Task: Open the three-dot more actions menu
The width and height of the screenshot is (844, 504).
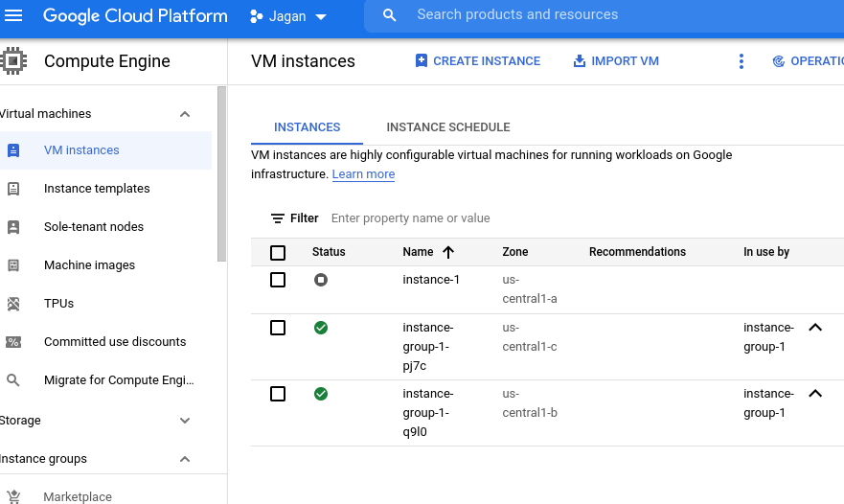Action: [x=741, y=61]
